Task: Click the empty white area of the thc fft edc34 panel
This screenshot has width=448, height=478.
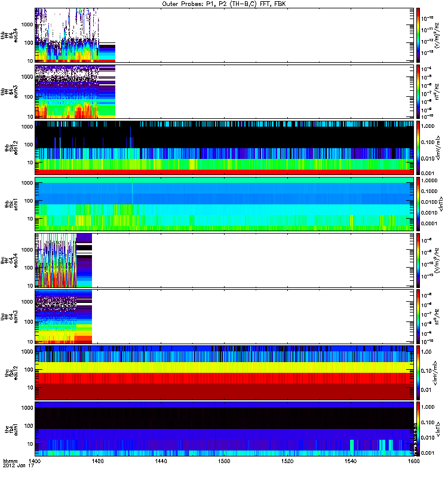Action: [251, 260]
